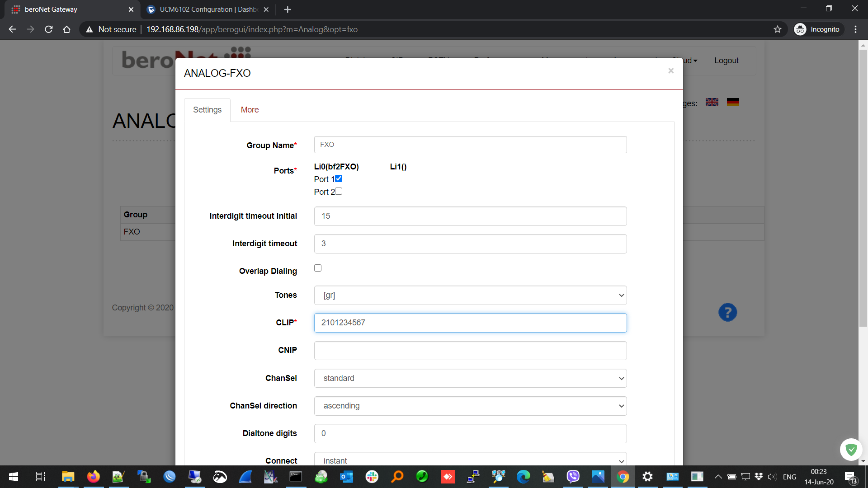Bookmark this page with the star icon
868x488 pixels.
[778, 29]
